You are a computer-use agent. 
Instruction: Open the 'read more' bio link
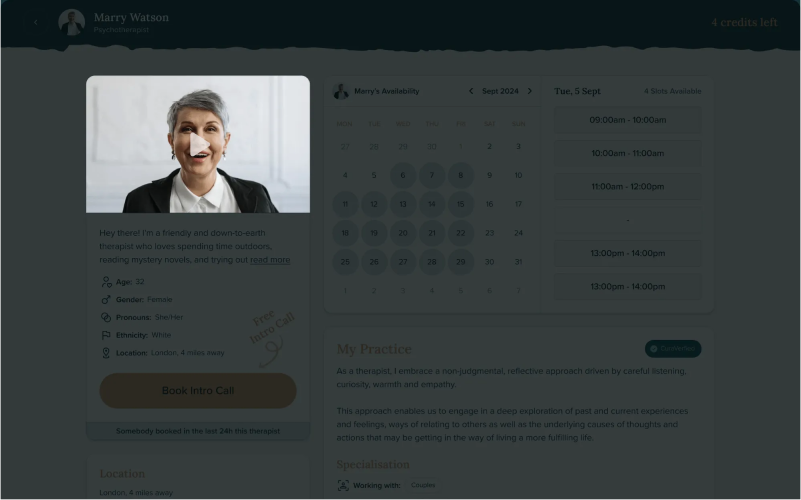(270, 260)
